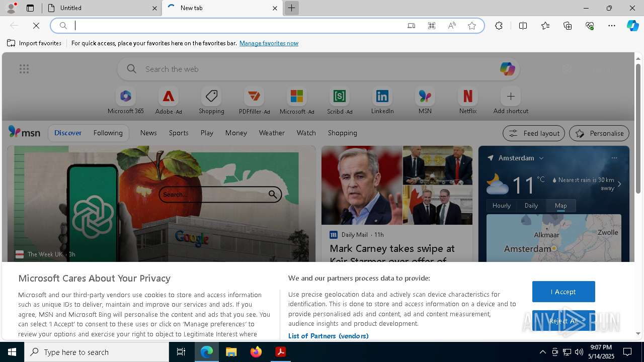644x362 pixels.
Task: Close the Untitled tab
Action: (x=154, y=8)
